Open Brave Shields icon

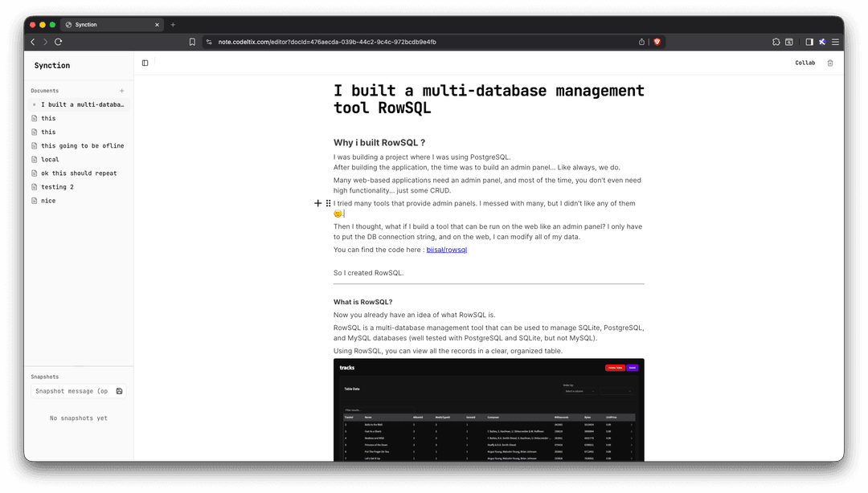tap(657, 42)
